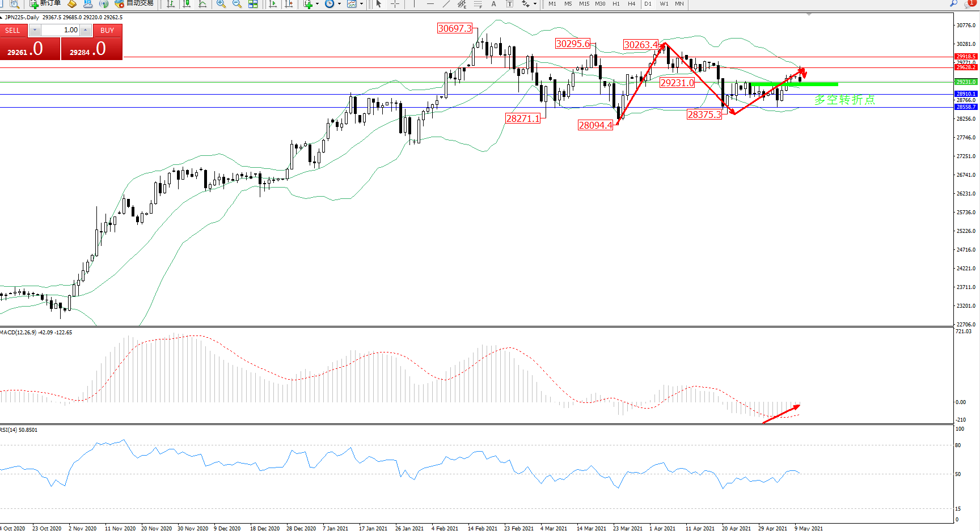The image size is (980, 531).
Task: Click the lot size input field
Action: click(61, 30)
